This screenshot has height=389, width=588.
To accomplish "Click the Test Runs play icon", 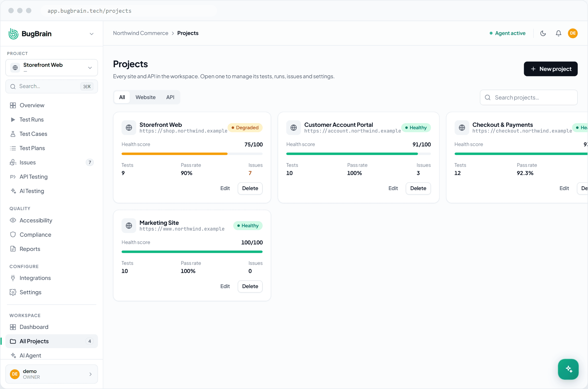I will (13, 120).
